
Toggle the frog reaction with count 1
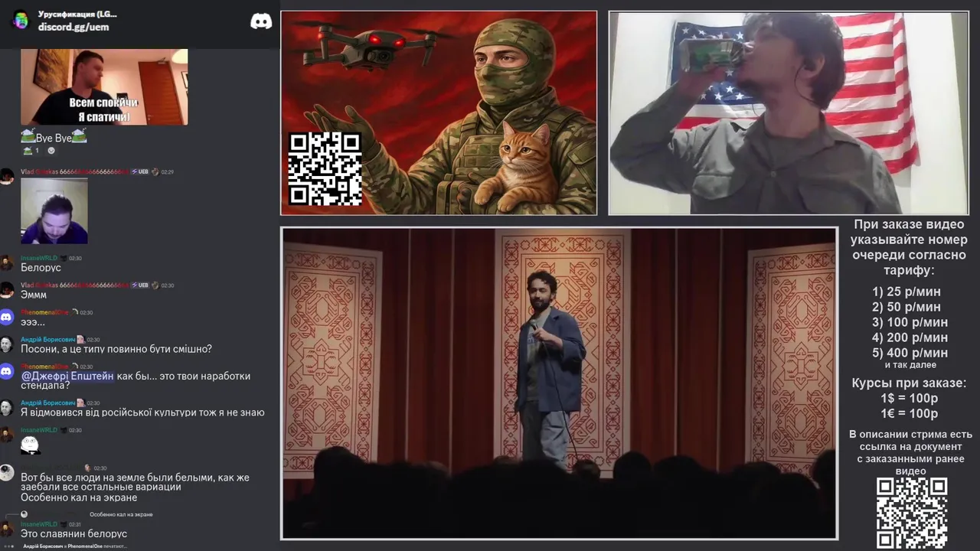click(31, 151)
